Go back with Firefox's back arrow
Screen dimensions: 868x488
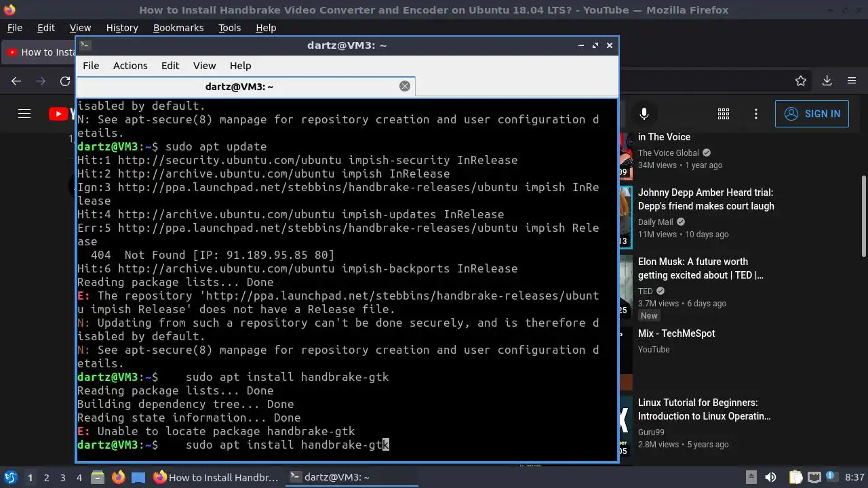click(x=16, y=81)
